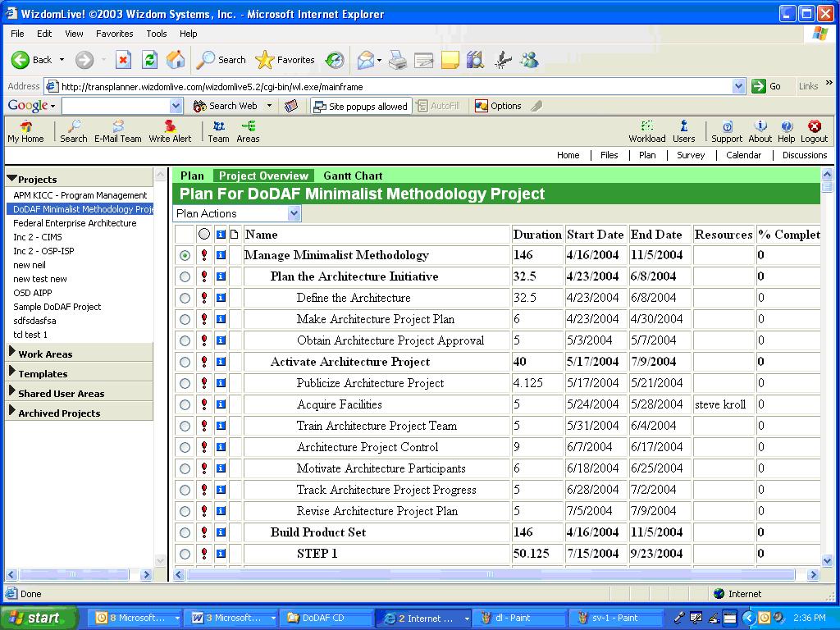Click the My Home icon

(25, 131)
